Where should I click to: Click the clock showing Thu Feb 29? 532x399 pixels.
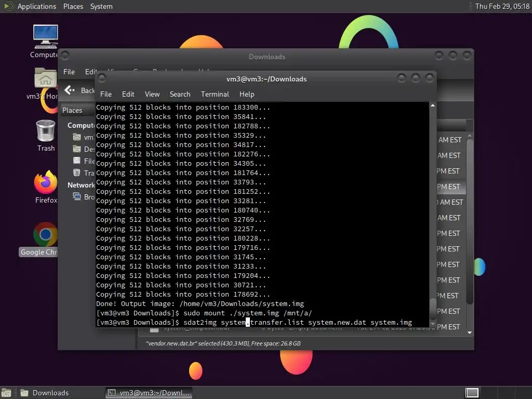point(502,6)
